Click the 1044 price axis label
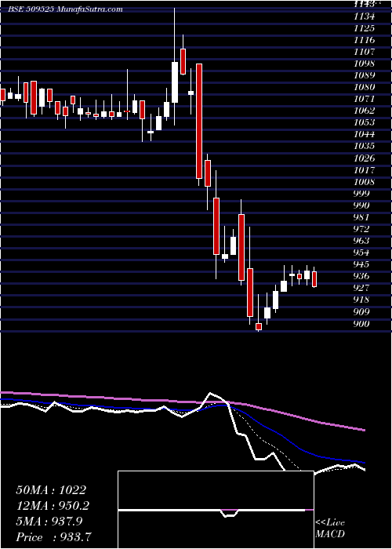The image size is (392, 549). click(364, 134)
